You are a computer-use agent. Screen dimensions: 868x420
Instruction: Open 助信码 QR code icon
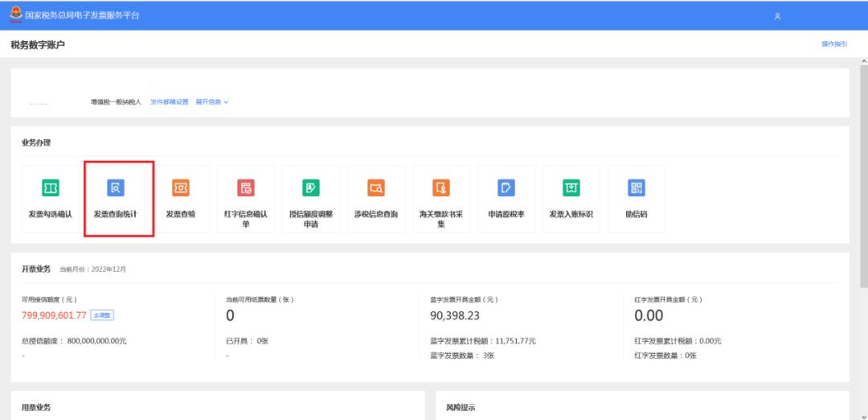[x=636, y=188]
